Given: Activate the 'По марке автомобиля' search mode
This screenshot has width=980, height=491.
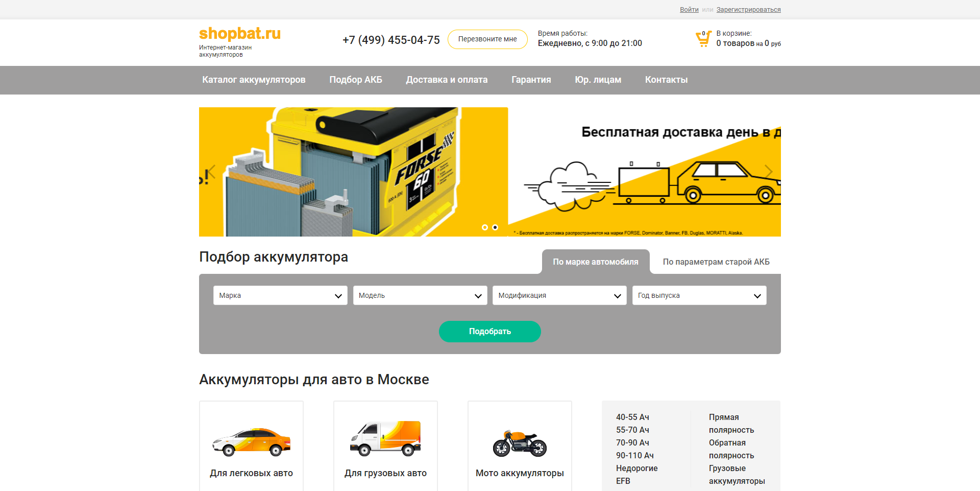Looking at the screenshot, I should coord(595,262).
